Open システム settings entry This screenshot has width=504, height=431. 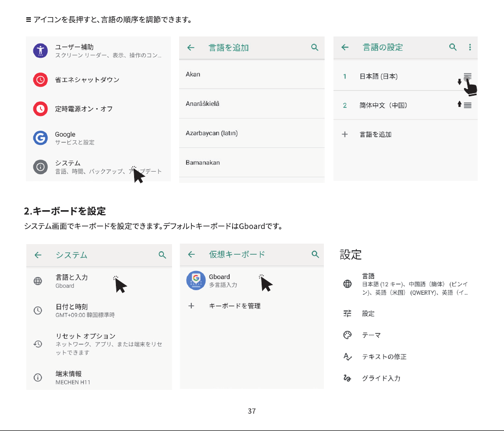pos(98,167)
